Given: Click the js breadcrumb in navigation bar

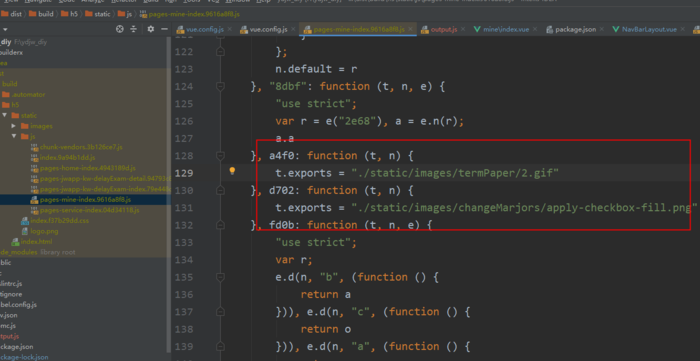Looking at the screenshot, I should point(125,14).
